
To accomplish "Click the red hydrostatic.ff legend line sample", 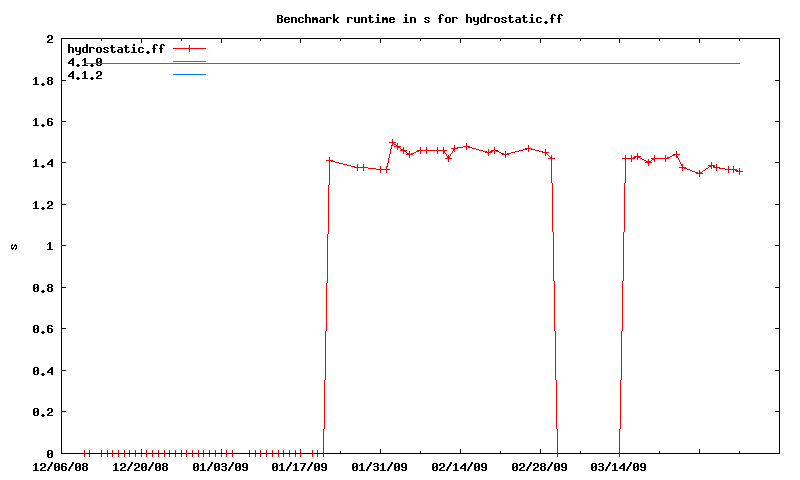I will [x=189, y=48].
